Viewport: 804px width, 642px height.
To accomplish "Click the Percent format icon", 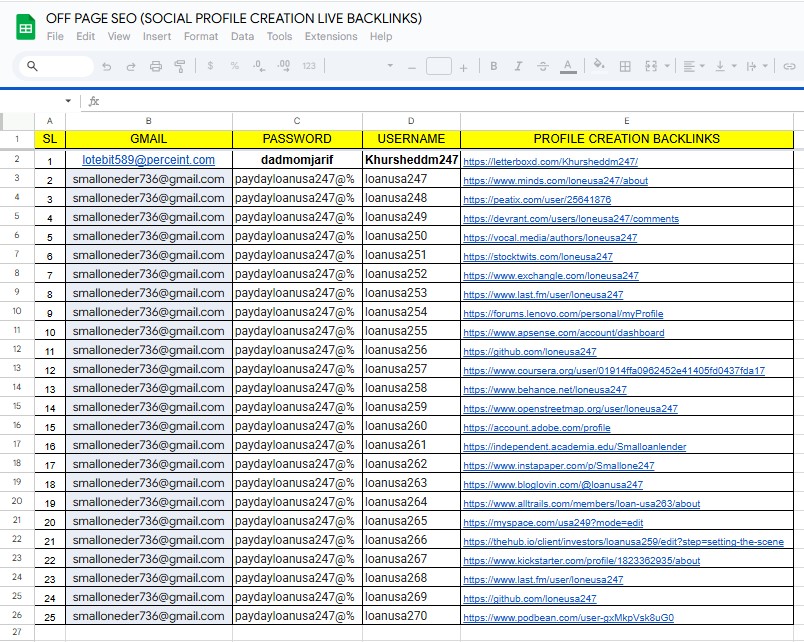I will (x=233, y=67).
